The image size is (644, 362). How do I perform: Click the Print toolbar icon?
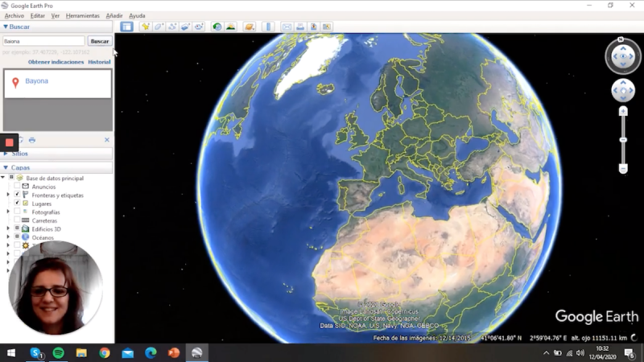(x=300, y=27)
